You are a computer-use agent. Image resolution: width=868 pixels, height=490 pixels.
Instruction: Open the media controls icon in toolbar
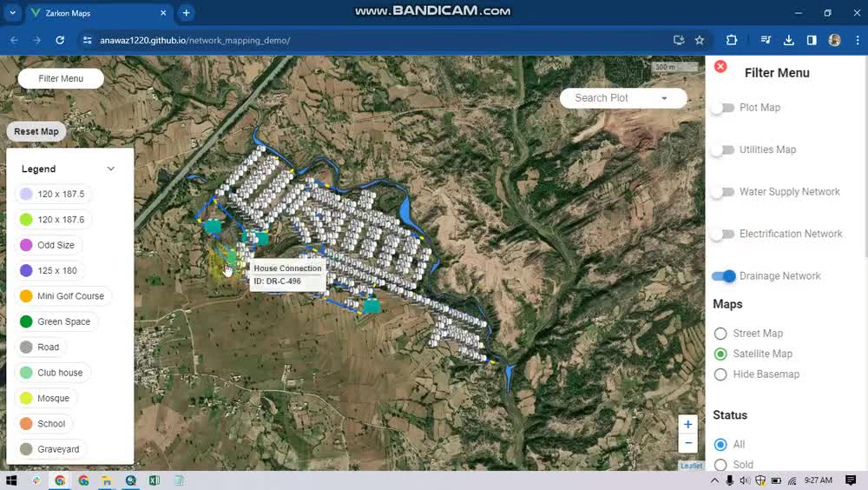coord(766,40)
